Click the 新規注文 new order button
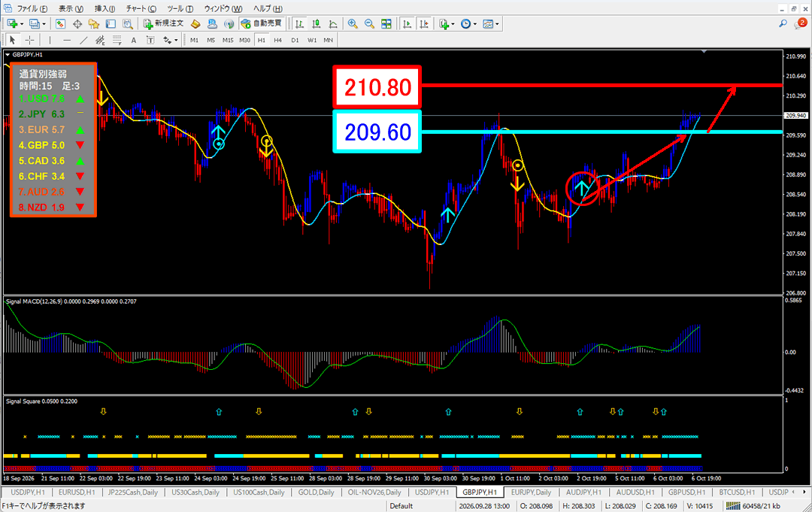Screen dimensions: 812x512 (x=164, y=24)
